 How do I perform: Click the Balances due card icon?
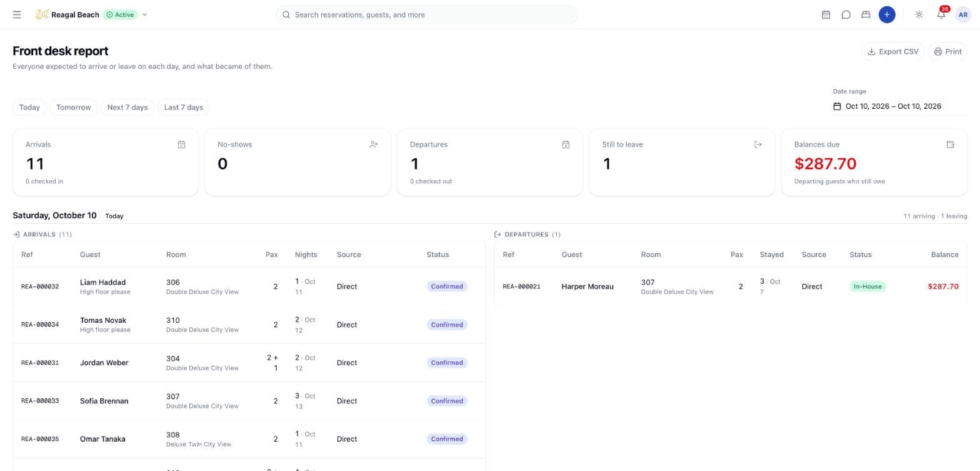[x=950, y=144]
